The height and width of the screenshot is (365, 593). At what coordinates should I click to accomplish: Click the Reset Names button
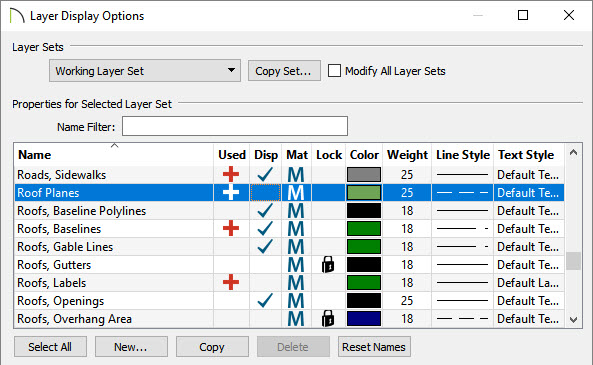click(374, 347)
